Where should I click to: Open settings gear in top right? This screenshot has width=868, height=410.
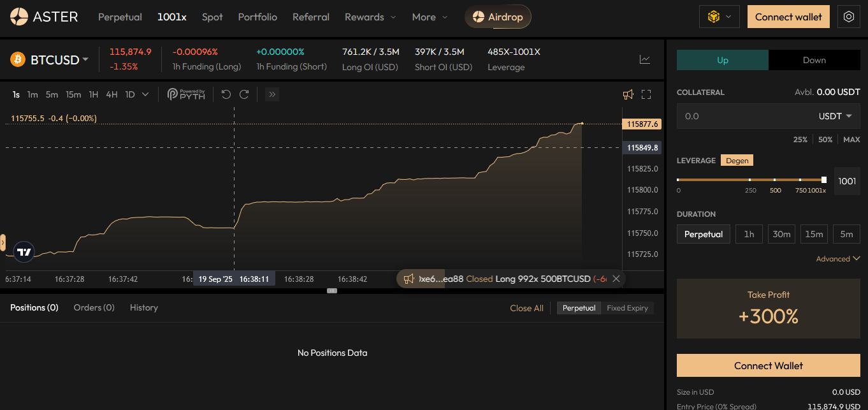coord(849,16)
